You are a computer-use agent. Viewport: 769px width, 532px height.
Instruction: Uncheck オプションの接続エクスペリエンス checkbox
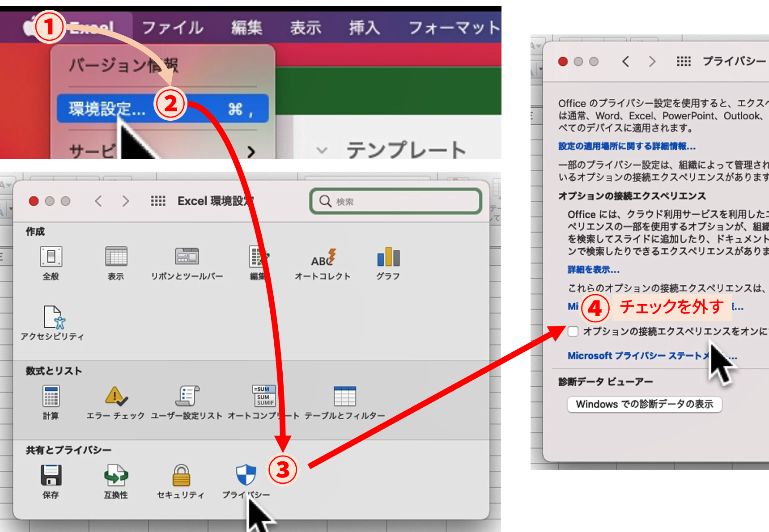pyautogui.click(x=573, y=331)
